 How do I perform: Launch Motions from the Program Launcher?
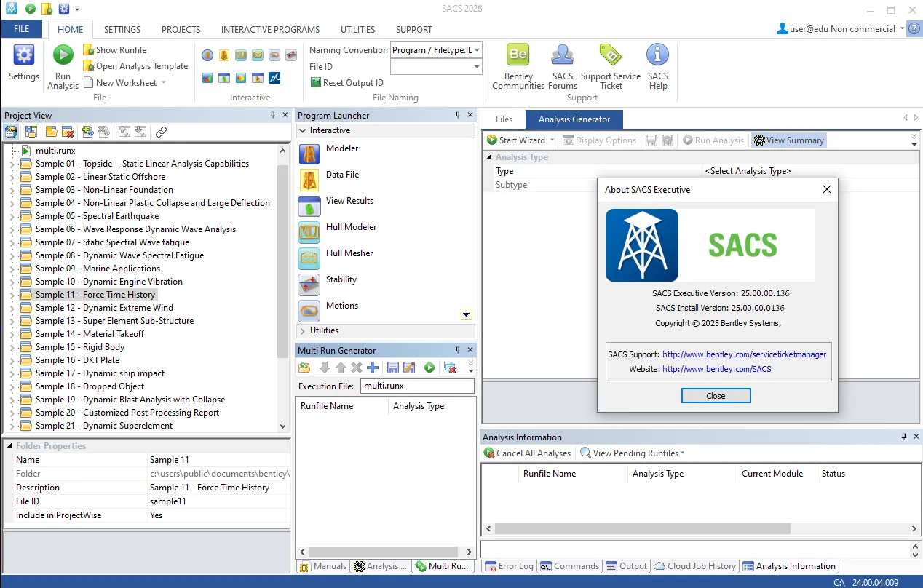click(342, 306)
